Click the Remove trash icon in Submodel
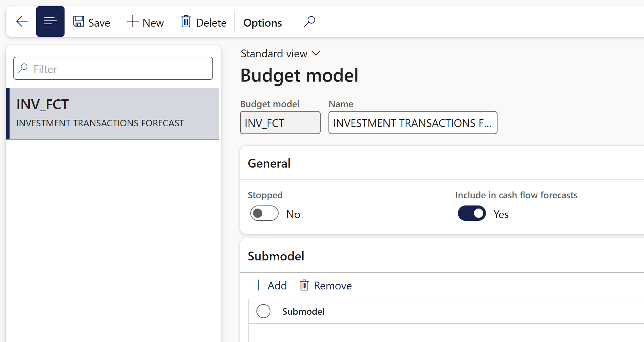Viewport: 644px width, 342px height. pyautogui.click(x=304, y=285)
